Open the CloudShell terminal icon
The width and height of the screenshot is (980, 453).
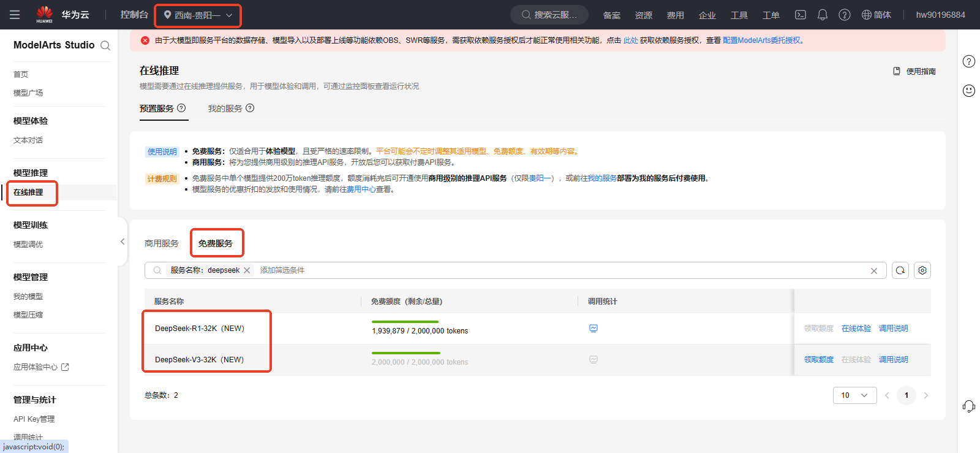coord(801,15)
